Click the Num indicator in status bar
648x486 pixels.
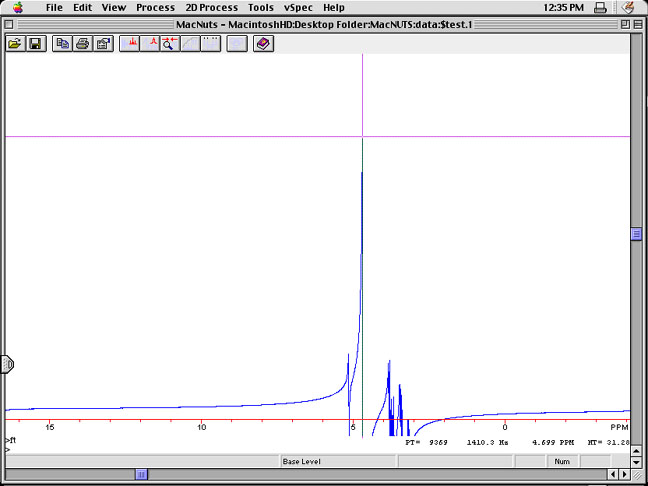click(562, 461)
